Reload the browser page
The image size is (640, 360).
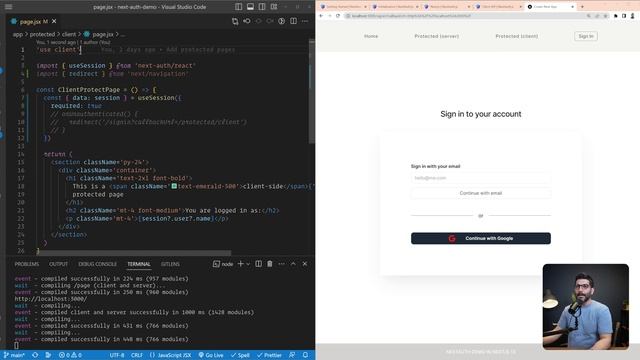[338, 16]
